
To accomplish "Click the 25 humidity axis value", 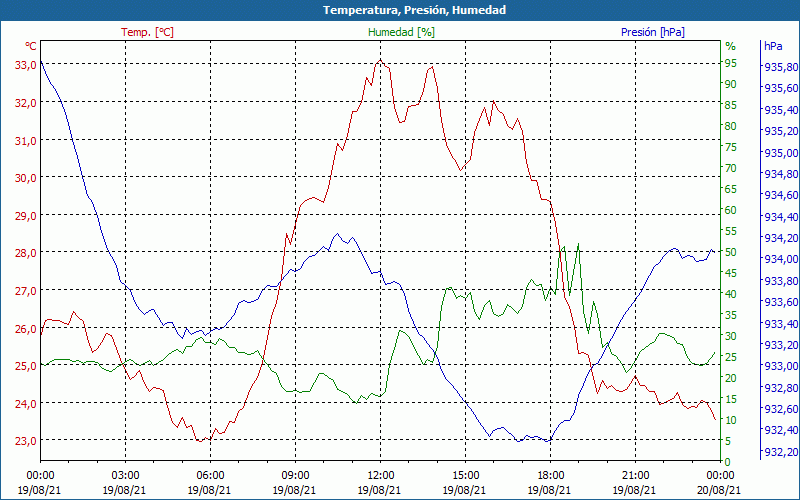I will tap(731, 357).
